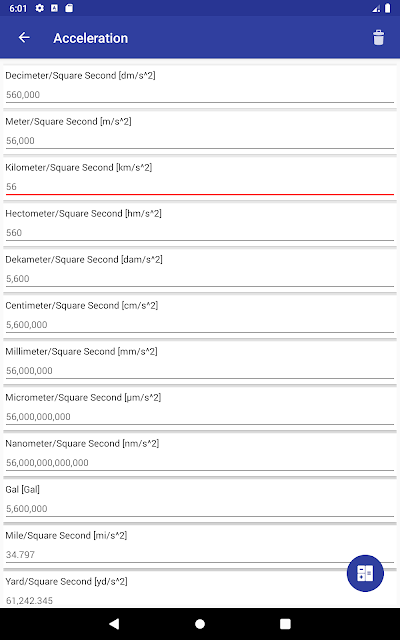Tap Android back navigation button
Viewport: 400px width, 640px height.
pos(114,624)
